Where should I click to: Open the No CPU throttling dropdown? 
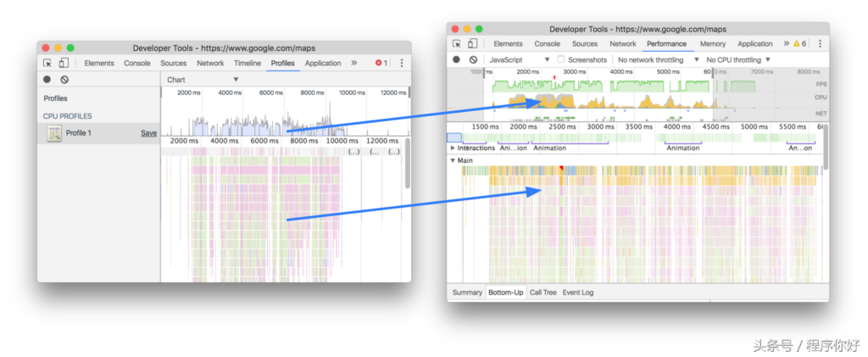coord(738,60)
